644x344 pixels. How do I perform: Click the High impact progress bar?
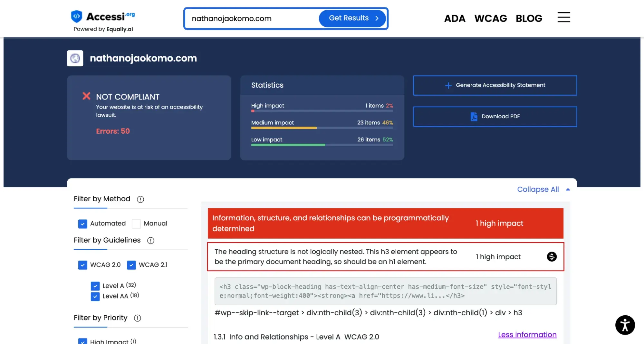point(322,111)
